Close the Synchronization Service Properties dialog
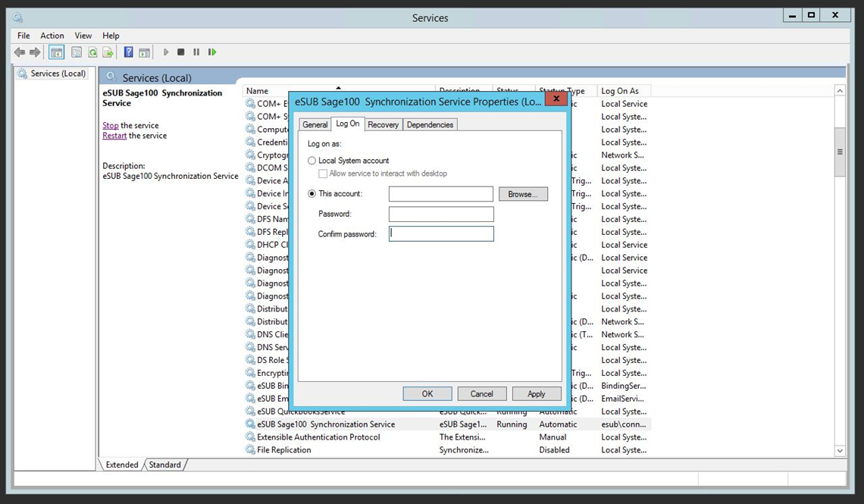This screenshot has width=864, height=504. click(556, 99)
